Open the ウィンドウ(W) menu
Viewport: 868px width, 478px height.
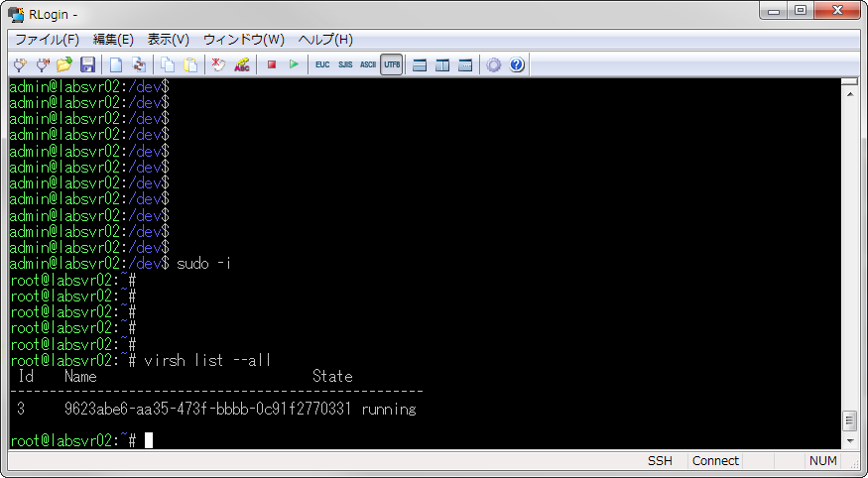[244, 40]
